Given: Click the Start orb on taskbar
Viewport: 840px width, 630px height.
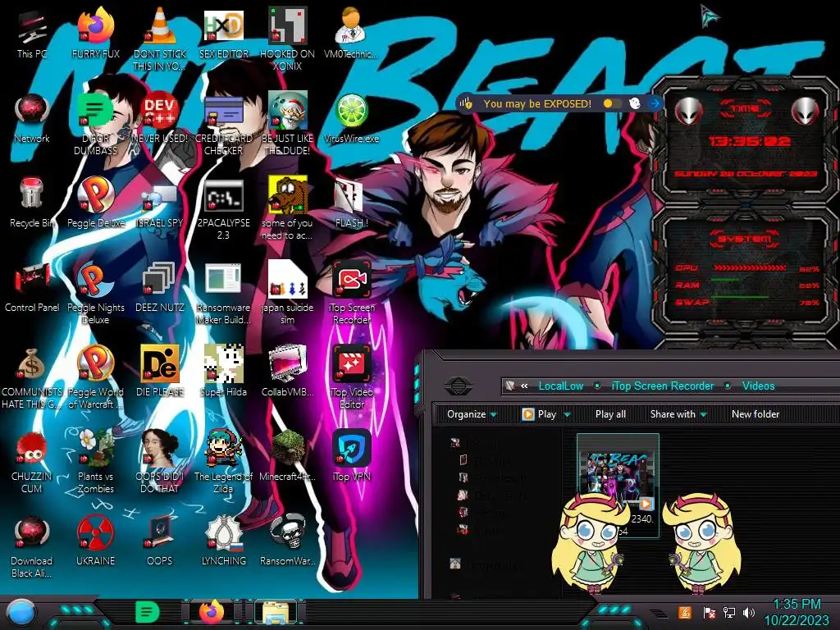Looking at the screenshot, I should point(21,612).
